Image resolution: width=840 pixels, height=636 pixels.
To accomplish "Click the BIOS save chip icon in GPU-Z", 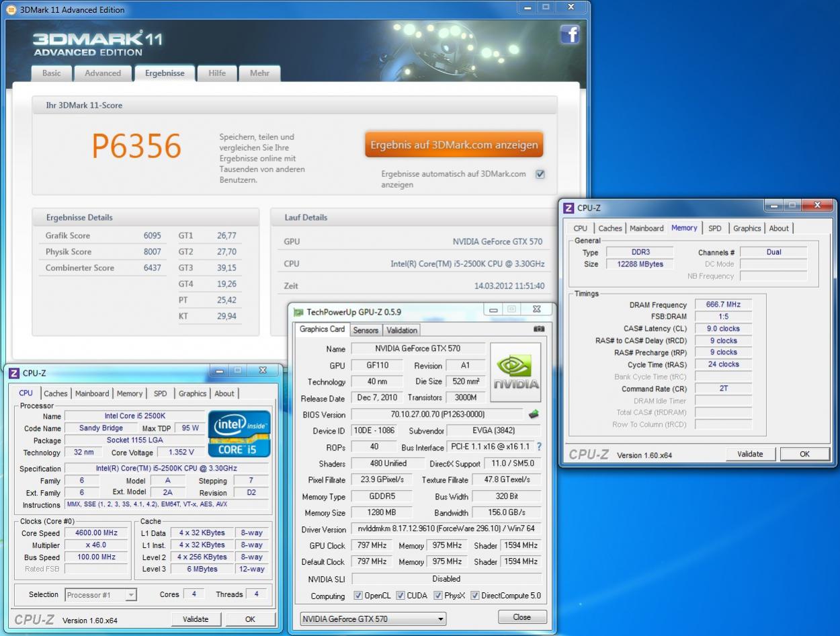I will pos(534,414).
